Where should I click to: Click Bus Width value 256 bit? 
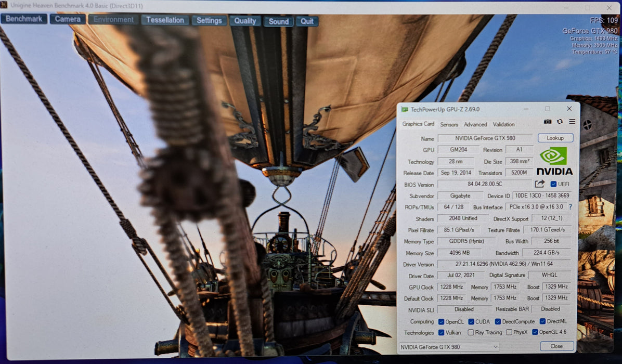[551, 241]
